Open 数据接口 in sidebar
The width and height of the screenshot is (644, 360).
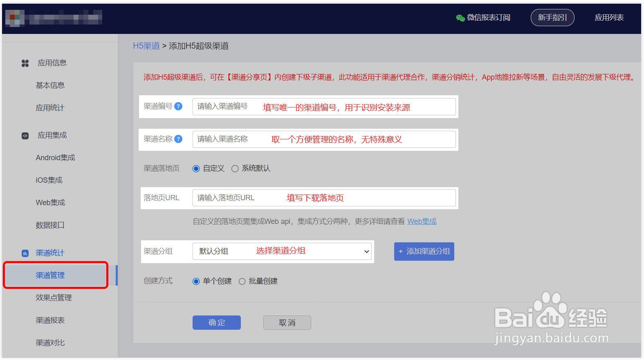click(50, 225)
